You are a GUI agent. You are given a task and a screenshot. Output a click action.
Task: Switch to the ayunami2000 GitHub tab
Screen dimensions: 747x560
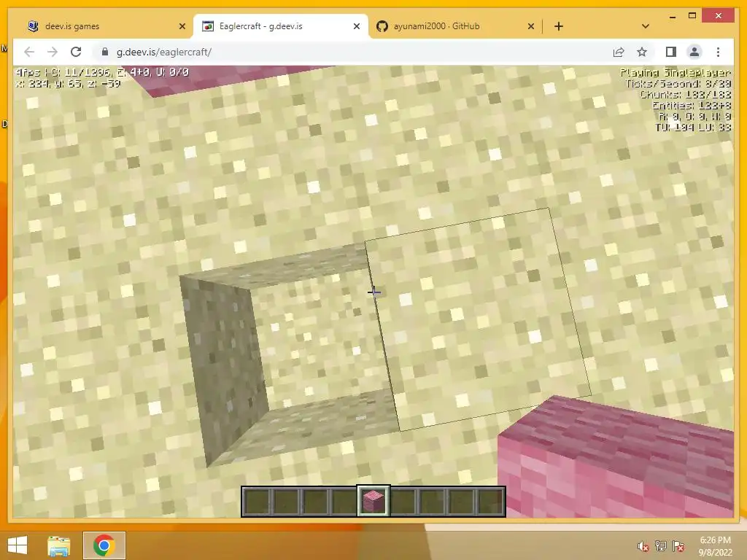[455, 26]
